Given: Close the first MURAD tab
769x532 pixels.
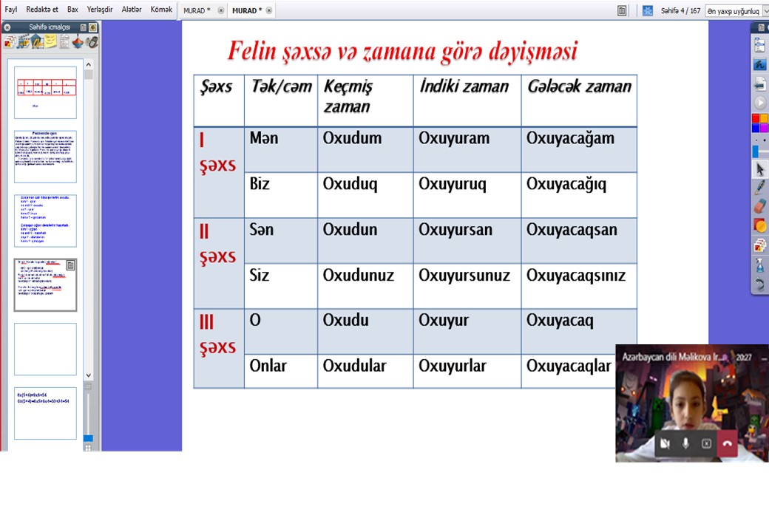Looking at the screenshot, I should (220, 10).
